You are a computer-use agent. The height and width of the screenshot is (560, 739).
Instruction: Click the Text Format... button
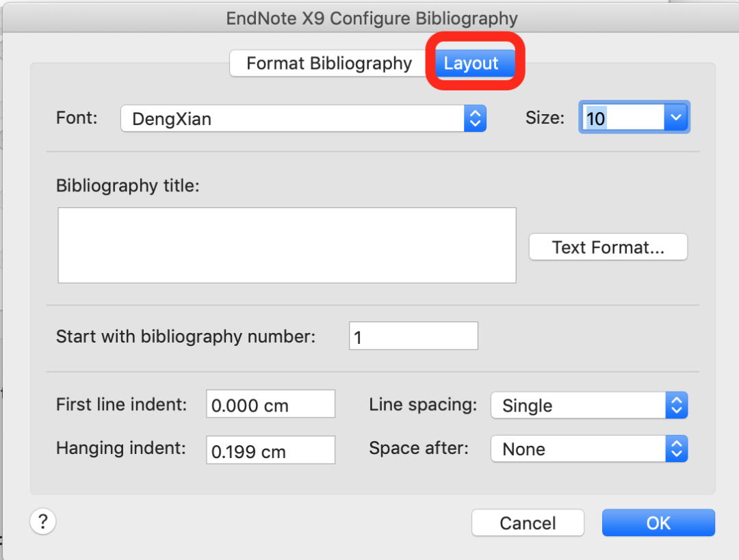pos(608,247)
